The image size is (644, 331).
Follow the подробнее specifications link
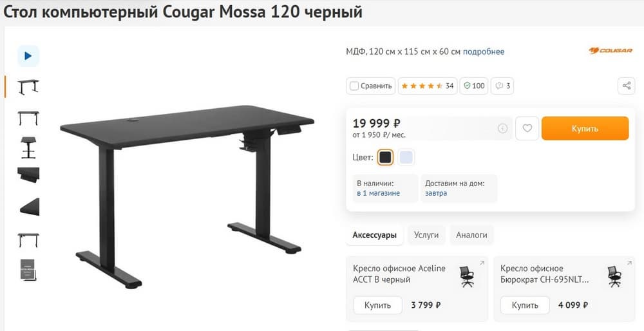(484, 52)
